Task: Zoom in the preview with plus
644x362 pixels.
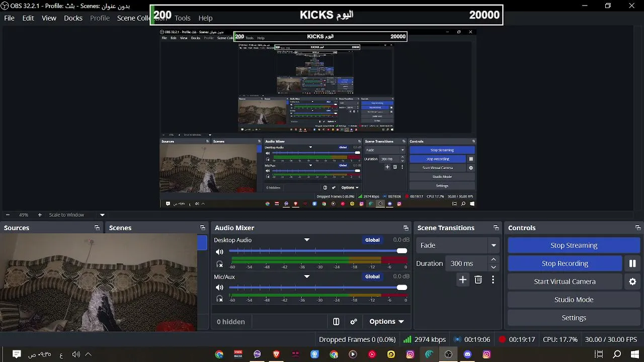Action: 40,215
